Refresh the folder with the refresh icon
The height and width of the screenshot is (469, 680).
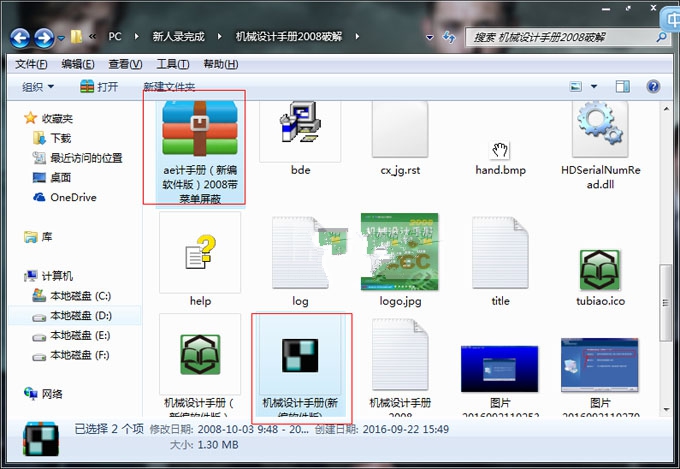click(449, 37)
